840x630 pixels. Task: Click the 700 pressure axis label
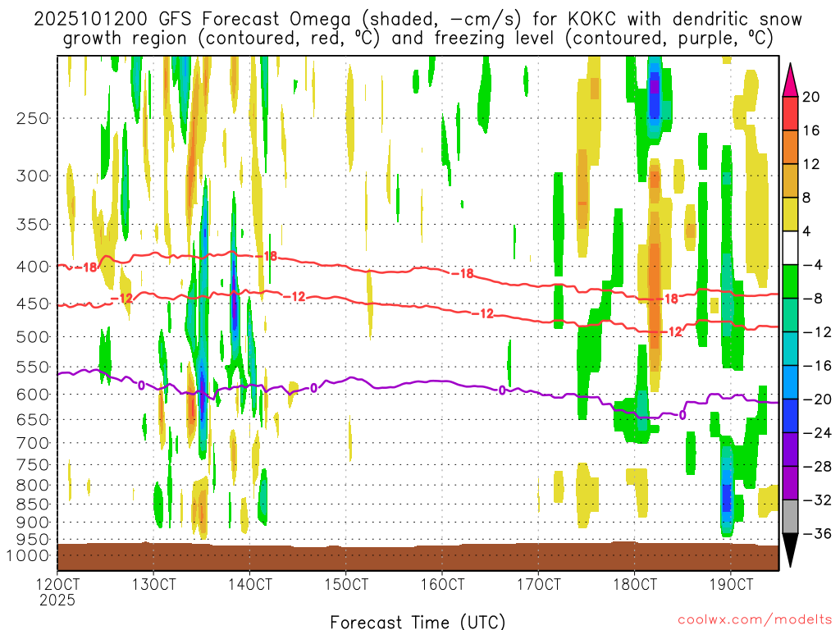pyautogui.click(x=32, y=443)
